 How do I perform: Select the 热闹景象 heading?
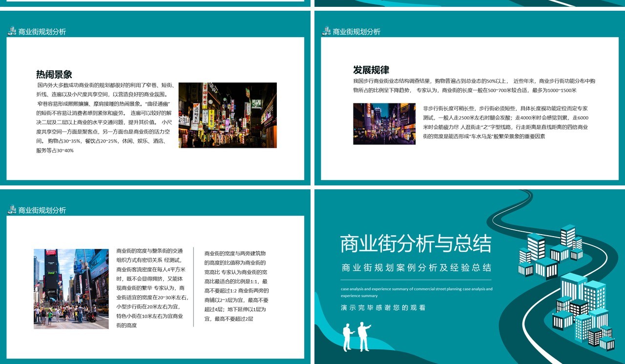(54, 74)
